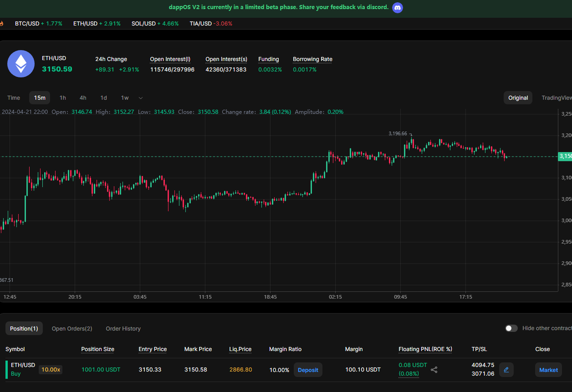Click the Floating PNL(ROE %) header
The image size is (572, 392).
(425, 349)
